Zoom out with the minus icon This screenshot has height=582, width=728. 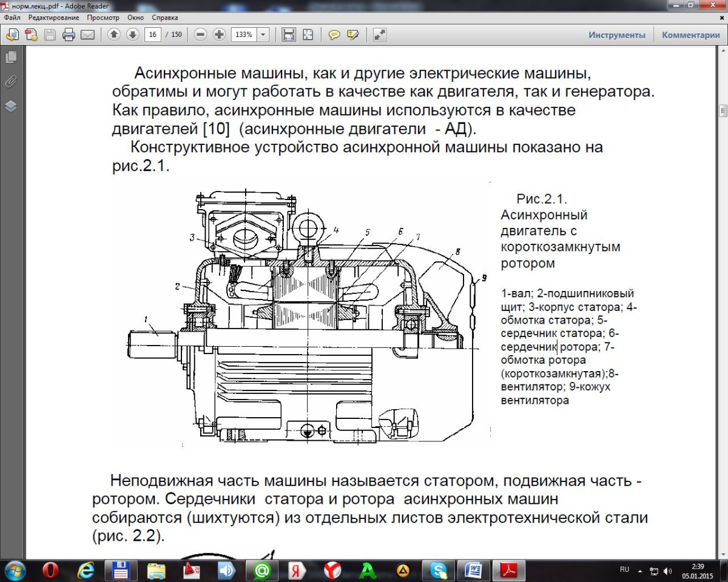[200, 35]
